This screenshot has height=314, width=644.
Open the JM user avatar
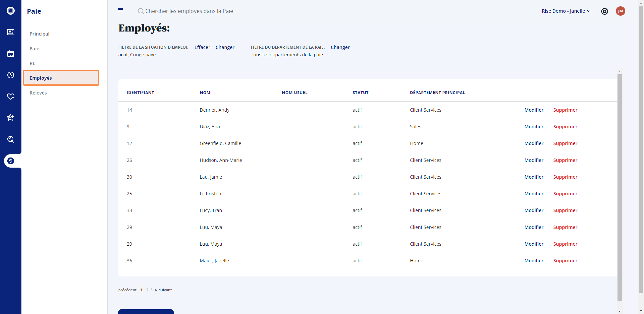620,11
